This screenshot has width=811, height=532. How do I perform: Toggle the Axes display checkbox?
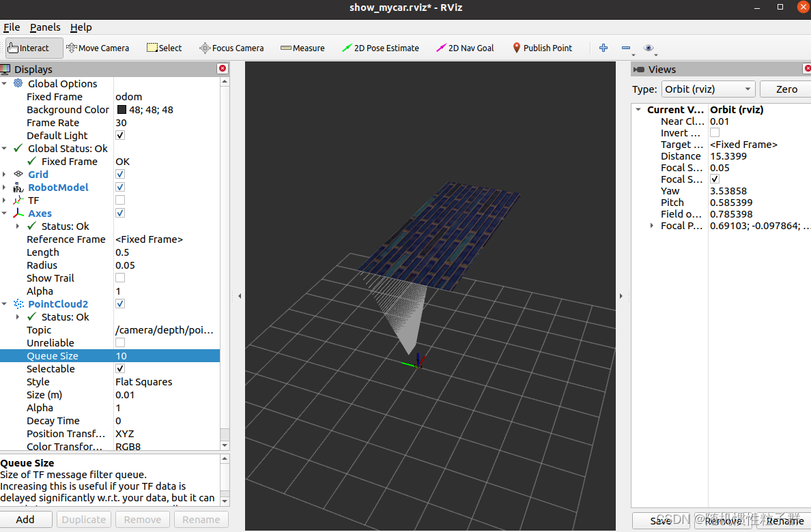120,213
